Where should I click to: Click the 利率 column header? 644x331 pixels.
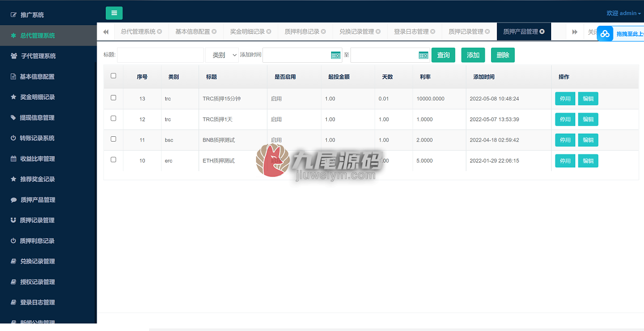(426, 77)
